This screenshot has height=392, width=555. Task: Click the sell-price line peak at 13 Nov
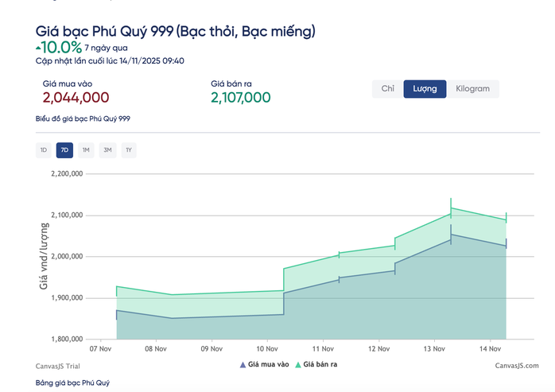pyautogui.click(x=451, y=208)
